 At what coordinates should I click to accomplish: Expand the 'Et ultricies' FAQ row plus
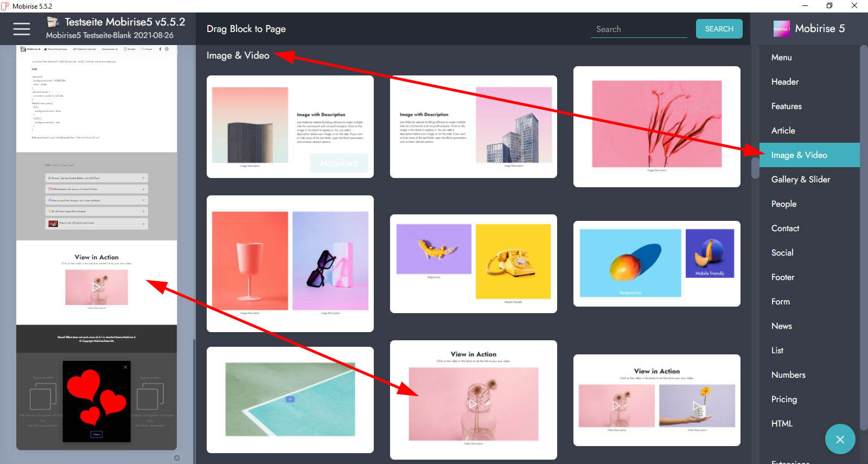tap(143, 211)
